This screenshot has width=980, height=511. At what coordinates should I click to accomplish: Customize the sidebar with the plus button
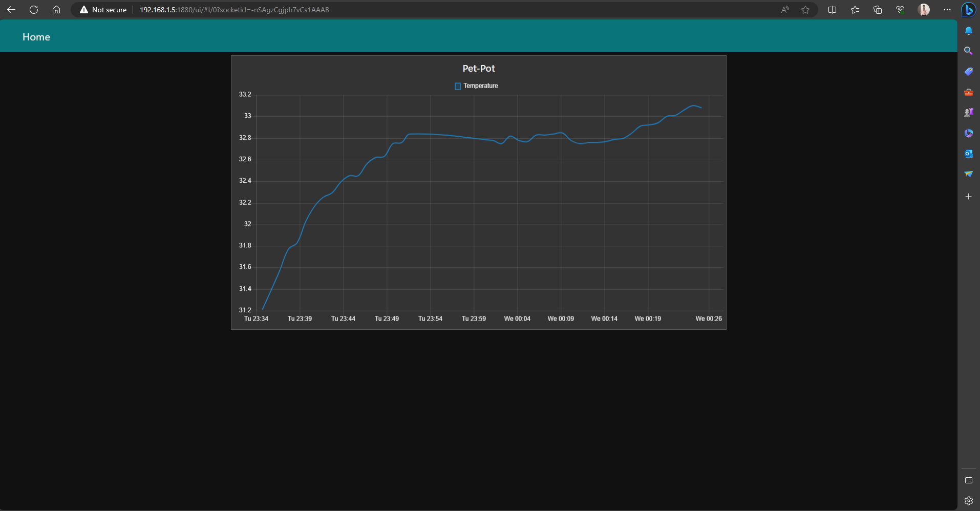tap(969, 196)
